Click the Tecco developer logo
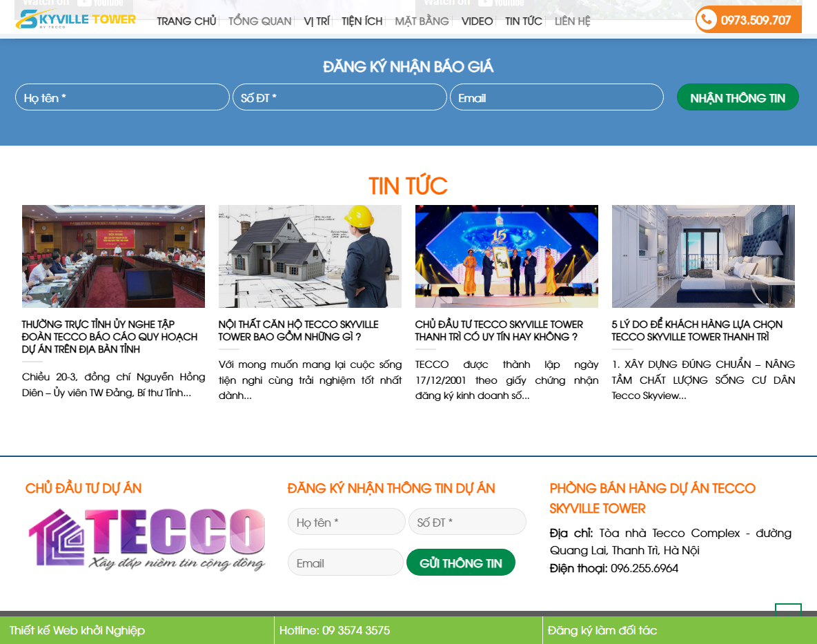Image resolution: width=817 pixels, height=644 pixels. pos(146,540)
